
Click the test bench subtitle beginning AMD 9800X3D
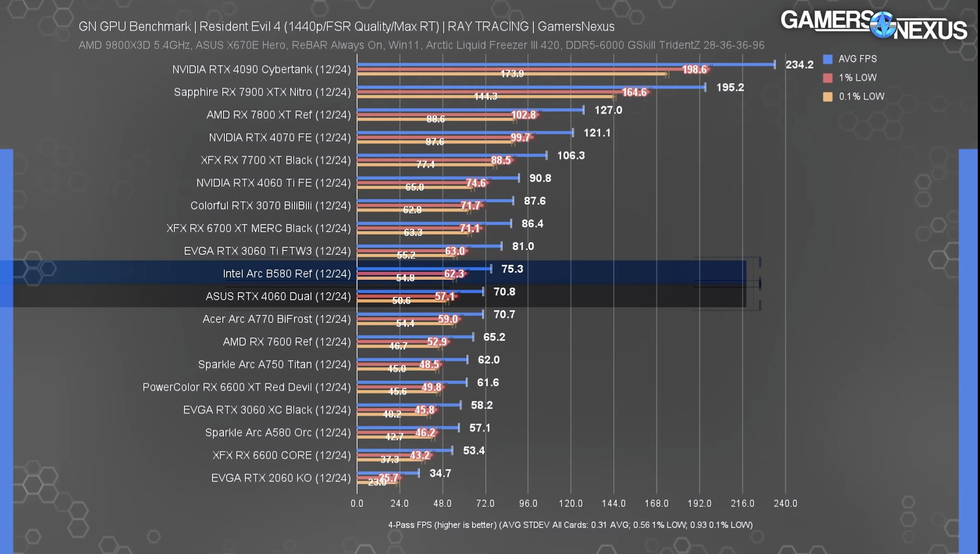click(x=421, y=45)
